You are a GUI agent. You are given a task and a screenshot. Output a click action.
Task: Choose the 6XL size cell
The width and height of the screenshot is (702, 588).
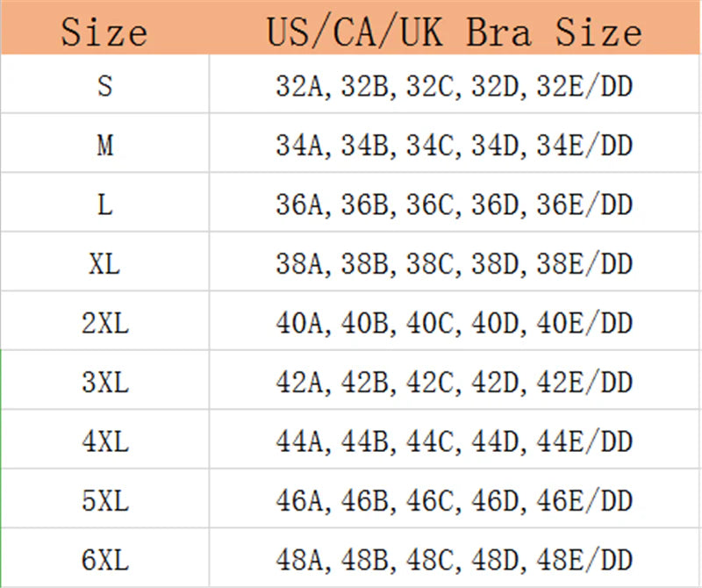pos(104,559)
